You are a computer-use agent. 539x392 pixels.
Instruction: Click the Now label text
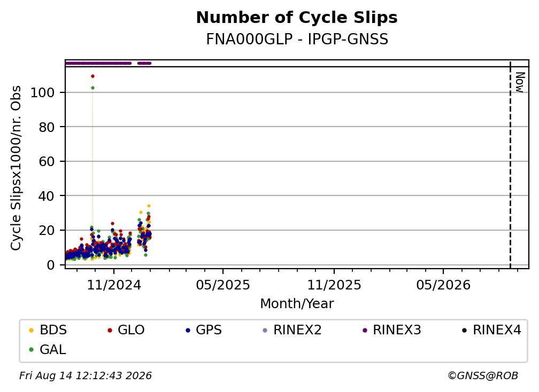pos(520,82)
